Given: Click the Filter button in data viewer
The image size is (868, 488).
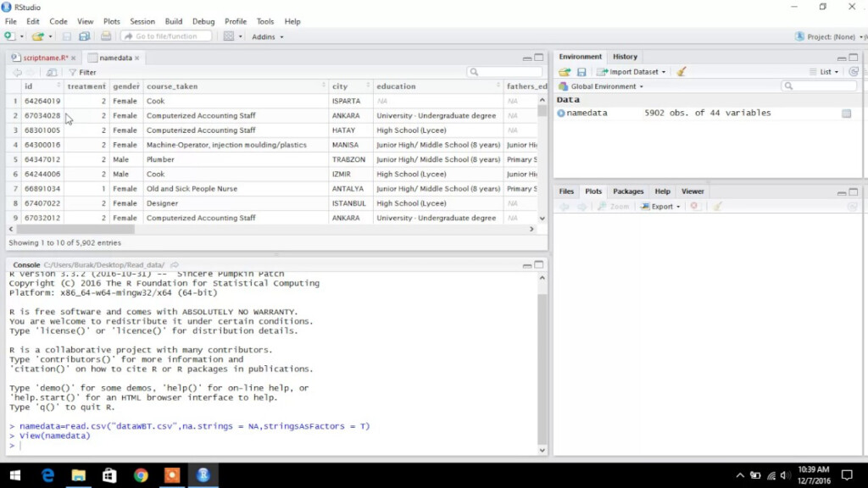Looking at the screenshot, I should [82, 73].
